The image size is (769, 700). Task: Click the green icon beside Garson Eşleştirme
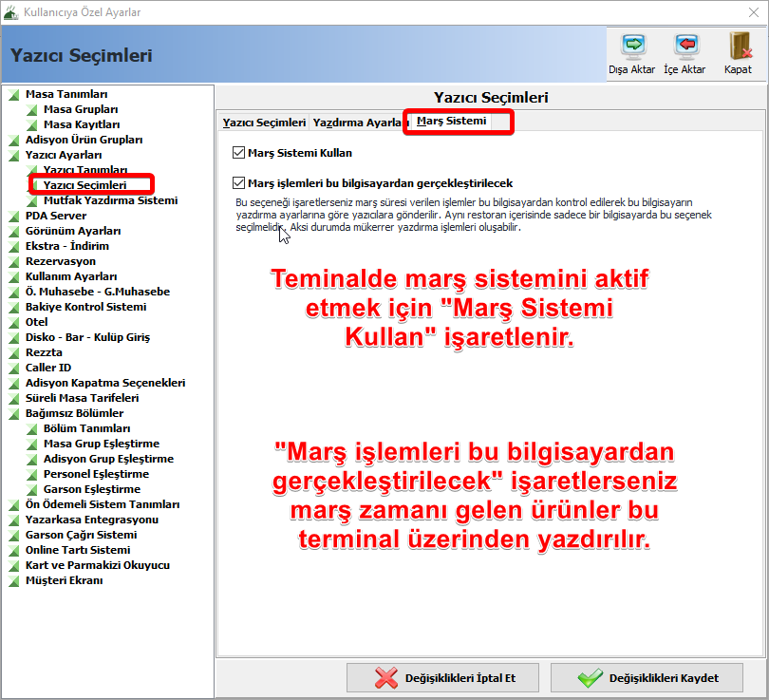(x=32, y=490)
